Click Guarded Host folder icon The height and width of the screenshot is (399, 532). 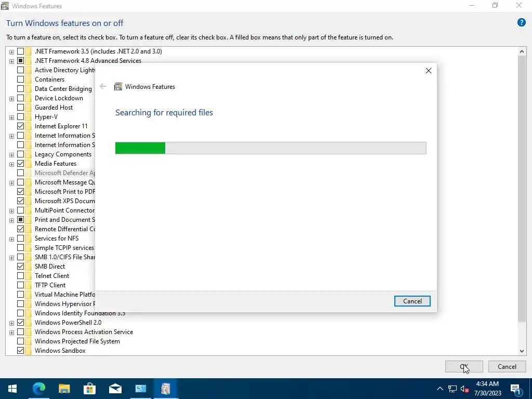click(x=29, y=108)
